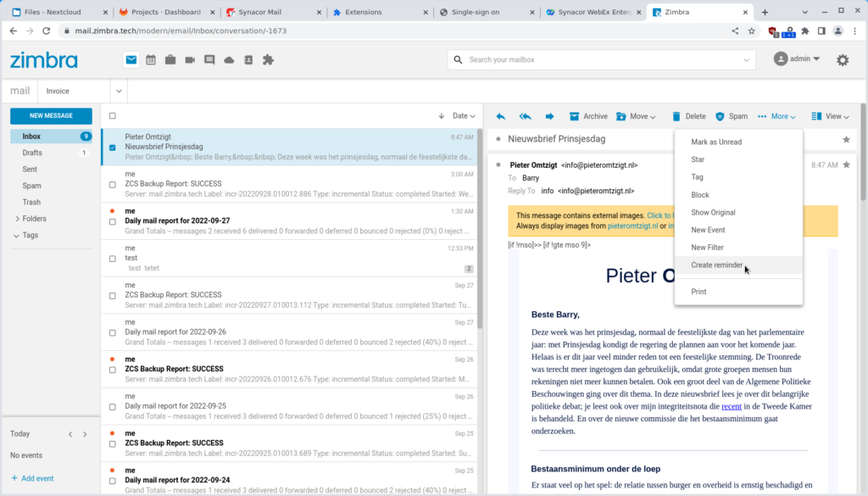Open the Calendar app icon
Screen dimensions: 868x496
[x=153, y=60]
